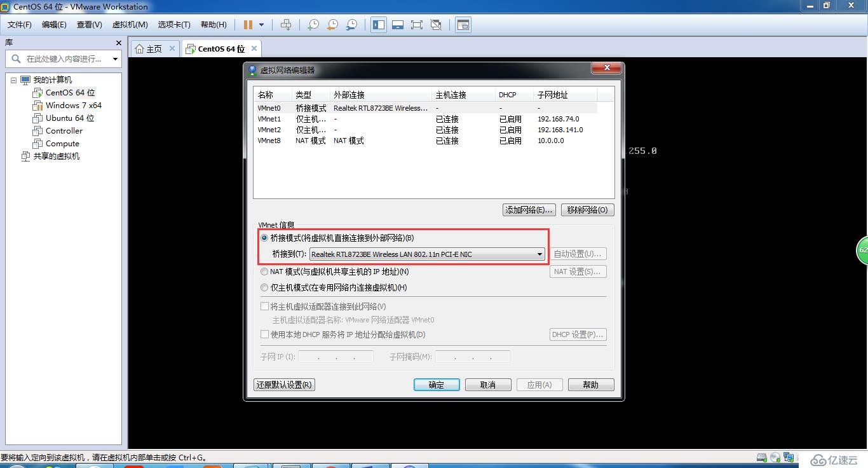Open the 帮助(H) menu
This screenshot has width=868, height=468.
tap(214, 25)
